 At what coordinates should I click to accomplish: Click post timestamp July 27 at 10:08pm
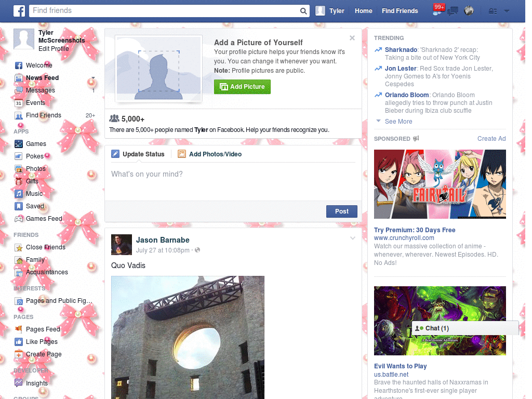pos(163,250)
